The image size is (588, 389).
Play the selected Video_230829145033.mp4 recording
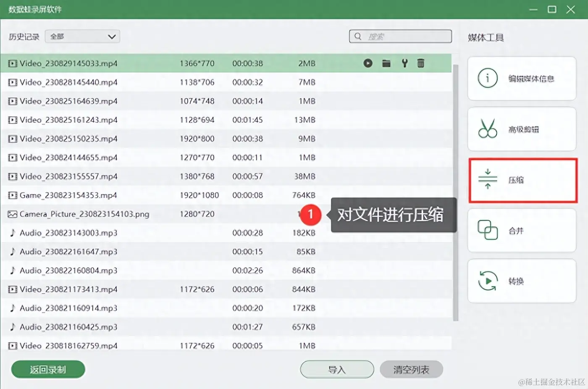pos(368,63)
